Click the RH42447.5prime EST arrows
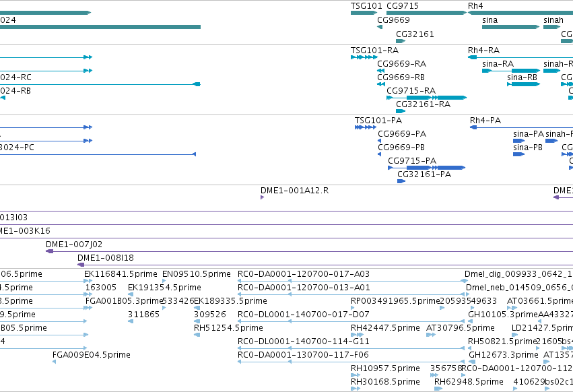This screenshot has width=573, height=392. [357, 335]
